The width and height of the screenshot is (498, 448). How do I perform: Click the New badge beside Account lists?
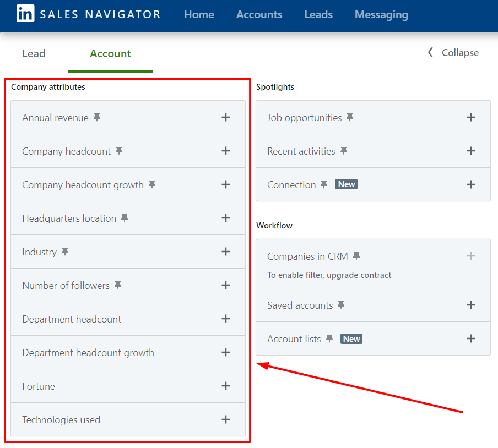(351, 339)
